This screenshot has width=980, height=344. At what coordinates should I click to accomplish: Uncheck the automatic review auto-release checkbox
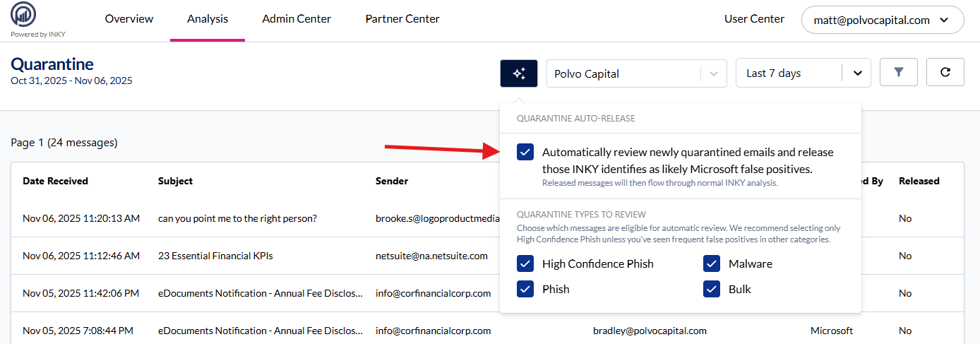525,152
